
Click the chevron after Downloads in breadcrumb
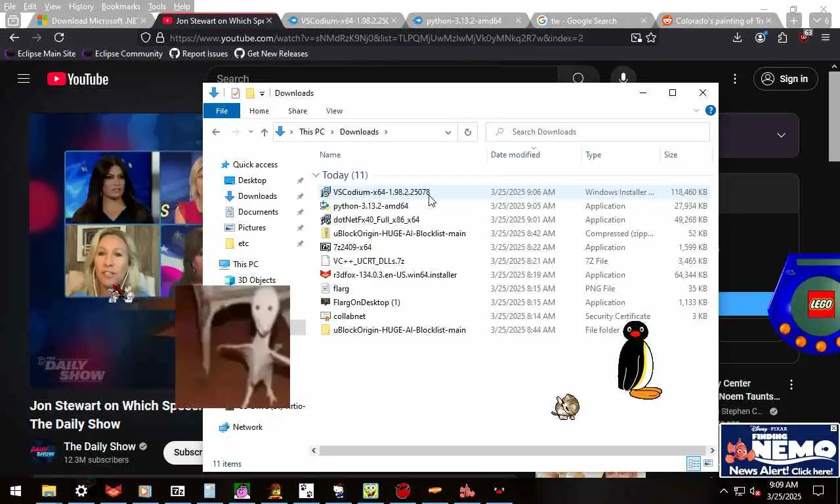coord(386,132)
